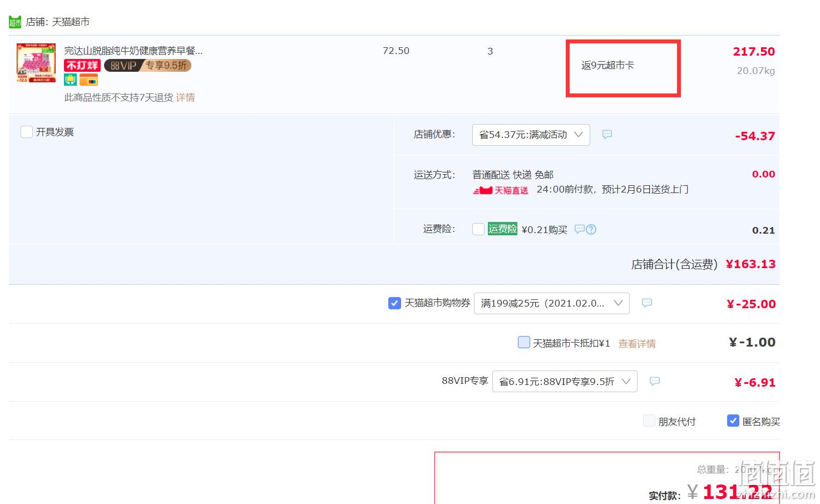Click comment icon beside store discount dropdown

pyautogui.click(x=607, y=134)
